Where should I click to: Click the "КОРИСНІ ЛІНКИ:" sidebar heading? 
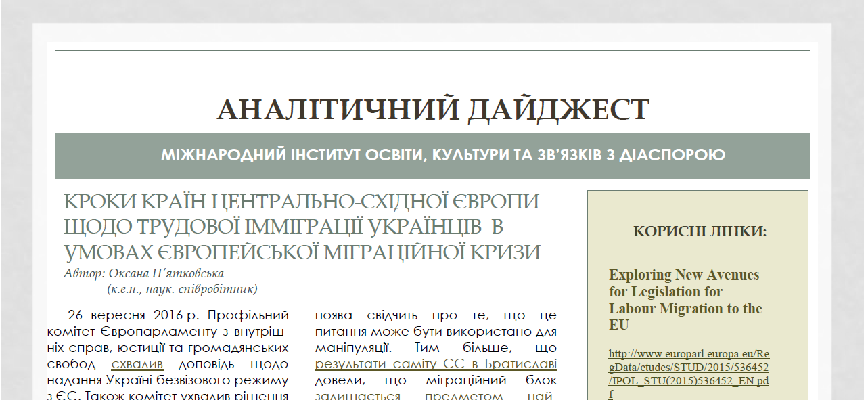[700, 231]
